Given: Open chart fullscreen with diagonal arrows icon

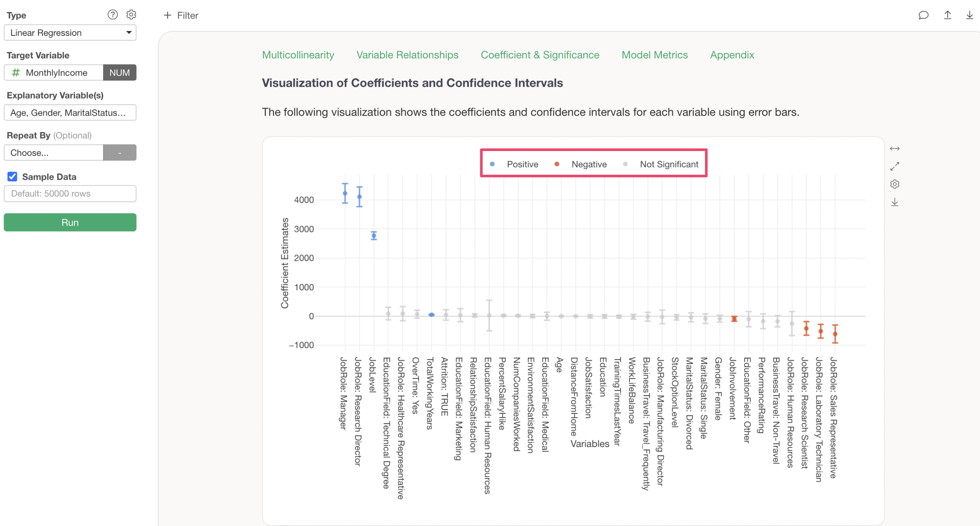Looking at the screenshot, I should click(895, 166).
